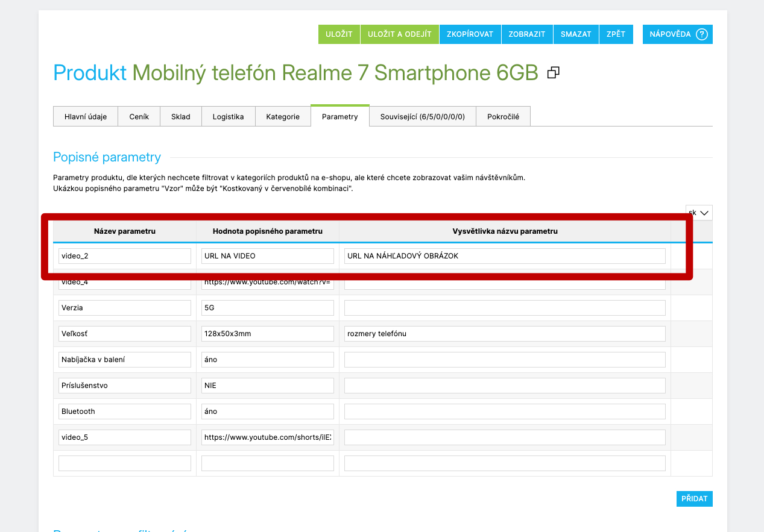Focus the Verzia parameter name field
Image resolution: width=764 pixels, height=532 pixels.
[x=125, y=308]
